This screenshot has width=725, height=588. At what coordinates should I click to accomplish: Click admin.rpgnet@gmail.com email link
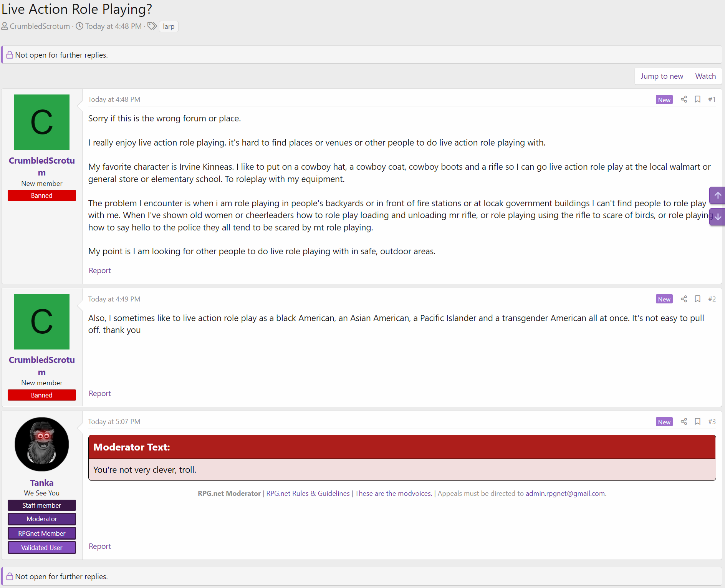point(565,494)
